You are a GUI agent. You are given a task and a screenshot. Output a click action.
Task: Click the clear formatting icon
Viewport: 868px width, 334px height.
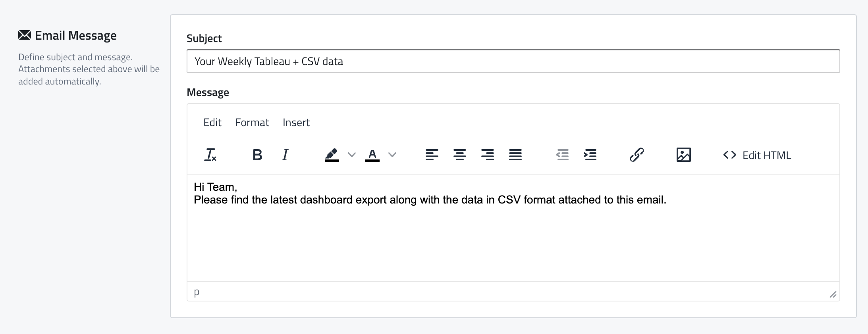(x=210, y=155)
